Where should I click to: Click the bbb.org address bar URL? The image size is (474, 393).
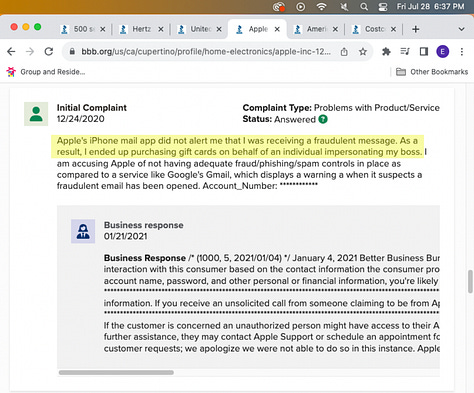pos(206,52)
